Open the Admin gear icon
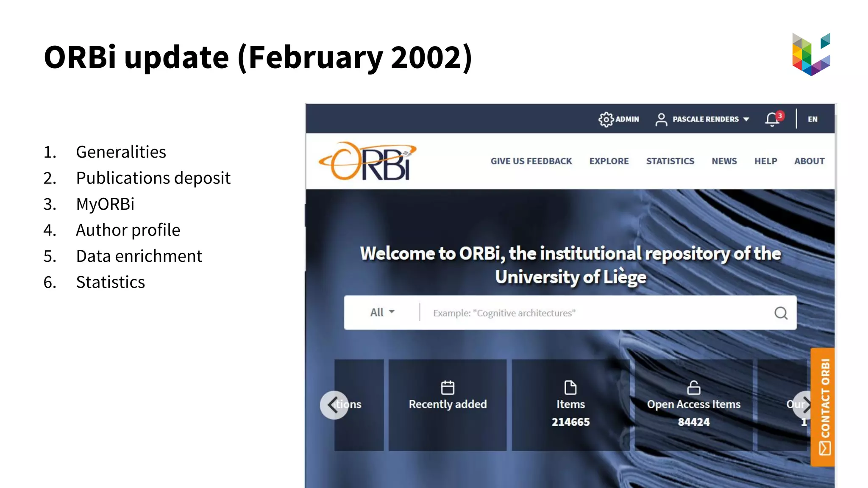 tap(606, 119)
